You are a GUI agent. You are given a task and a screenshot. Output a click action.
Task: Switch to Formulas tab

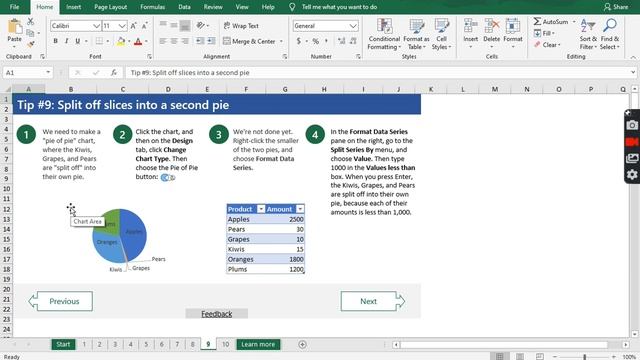tap(153, 7)
